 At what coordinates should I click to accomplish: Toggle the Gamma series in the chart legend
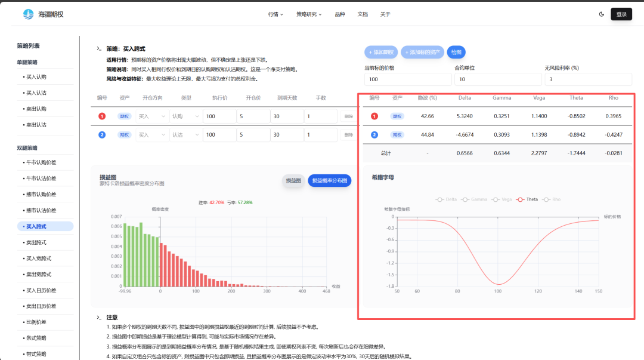click(475, 199)
